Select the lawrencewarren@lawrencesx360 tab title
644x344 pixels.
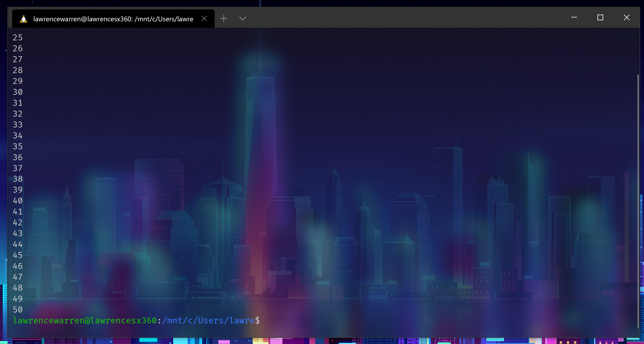point(113,19)
